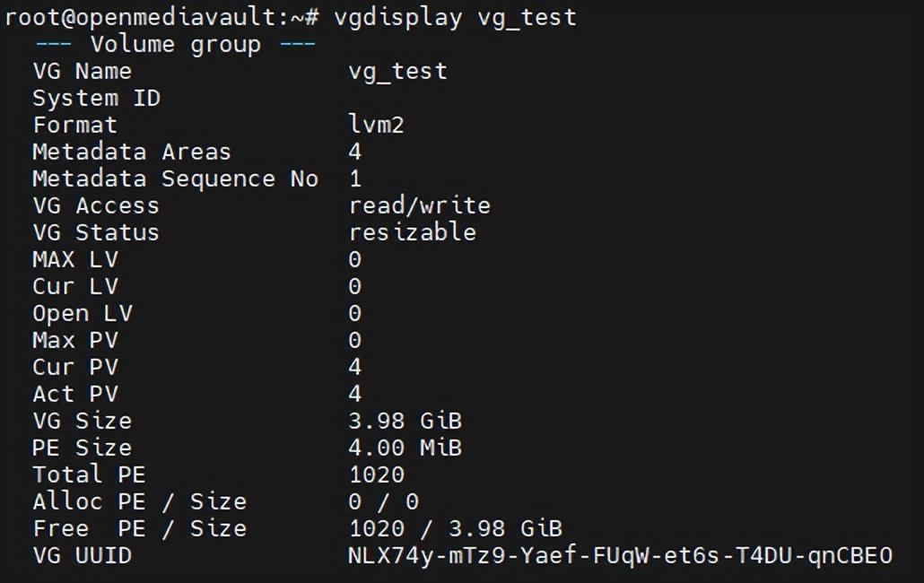
Task: Click the Open LV label
Action: 83,314
